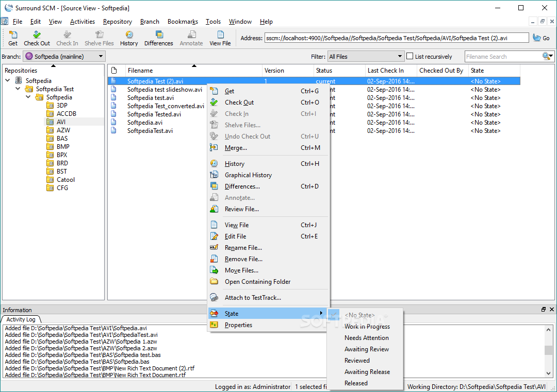Image resolution: width=557 pixels, height=392 pixels.
Task: Switch to the Activity Log tab
Action: (21, 320)
